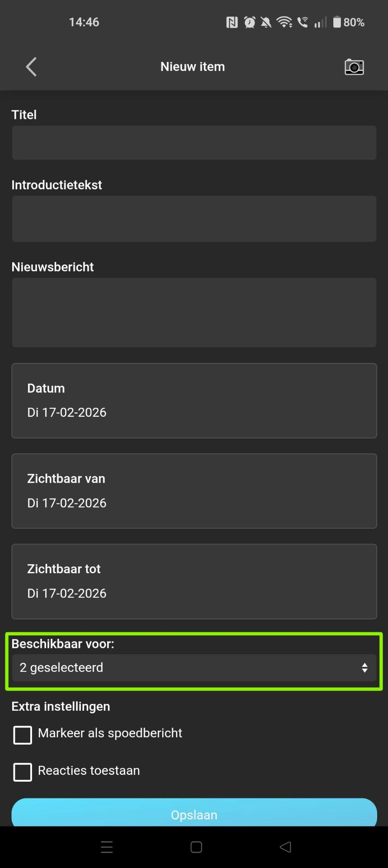Enable Markeer als spoedbericht checkbox
This screenshot has height=868, width=388.
click(23, 735)
